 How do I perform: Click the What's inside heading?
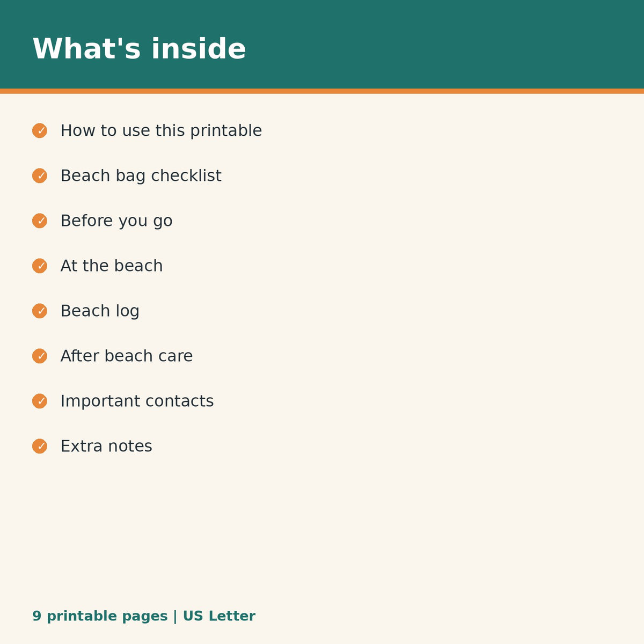pos(140,49)
